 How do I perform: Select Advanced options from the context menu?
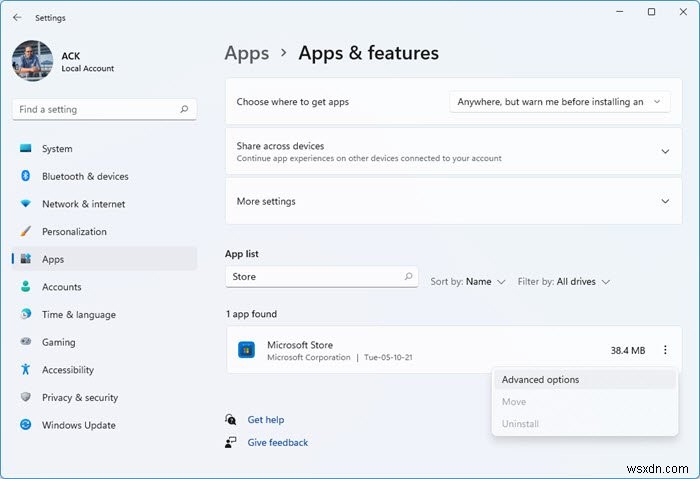pyautogui.click(x=540, y=380)
